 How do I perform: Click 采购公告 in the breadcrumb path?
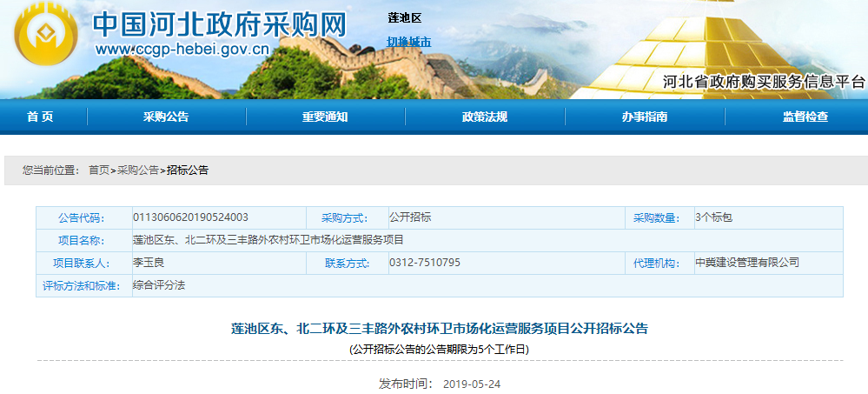(138, 170)
